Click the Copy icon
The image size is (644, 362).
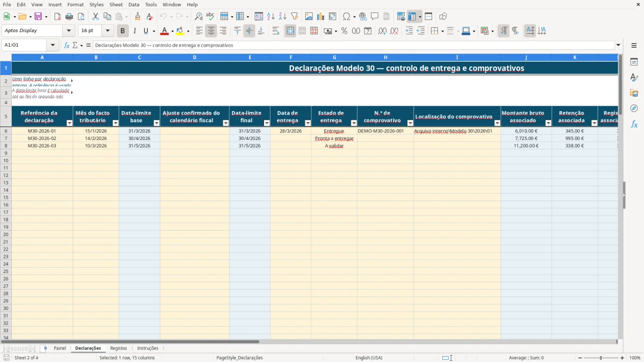point(107,17)
